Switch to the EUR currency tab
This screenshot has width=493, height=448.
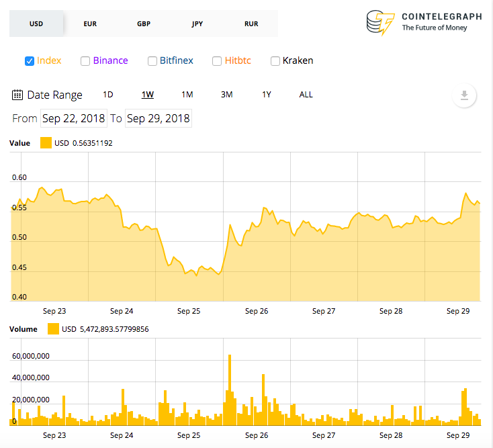coord(90,24)
